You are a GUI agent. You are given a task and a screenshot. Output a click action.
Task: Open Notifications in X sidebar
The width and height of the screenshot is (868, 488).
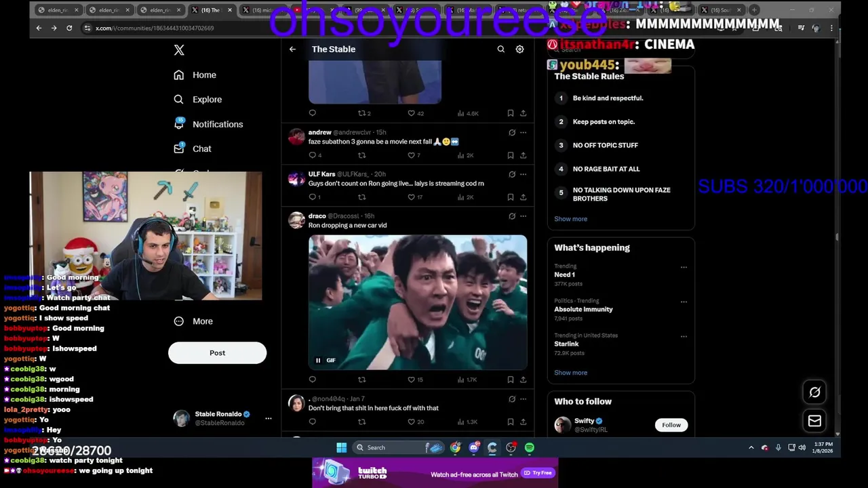(x=209, y=124)
